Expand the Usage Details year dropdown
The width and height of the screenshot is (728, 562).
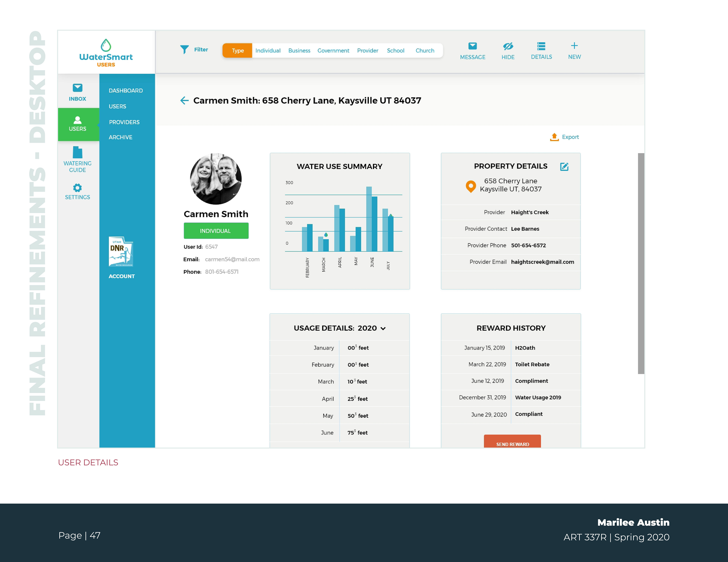click(x=383, y=328)
